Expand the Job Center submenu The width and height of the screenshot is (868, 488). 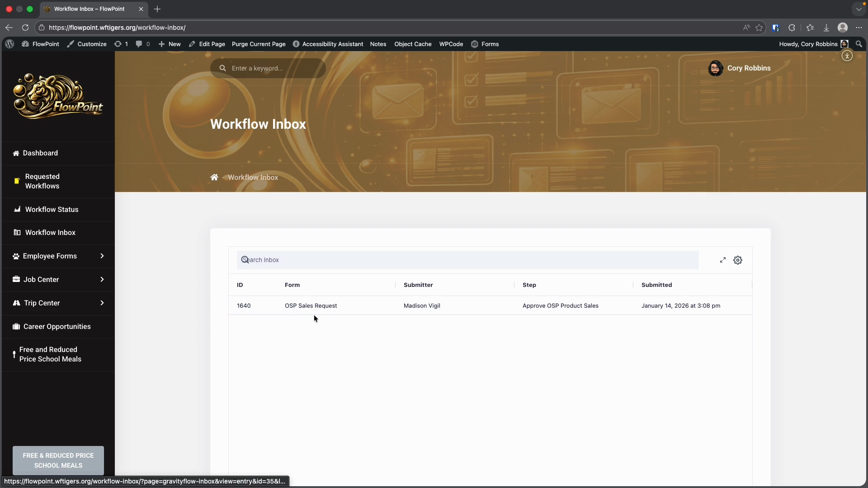point(102,280)
